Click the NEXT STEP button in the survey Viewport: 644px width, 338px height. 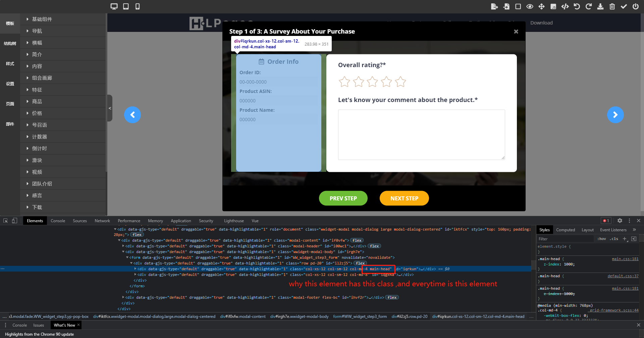[x=404, y=198]
